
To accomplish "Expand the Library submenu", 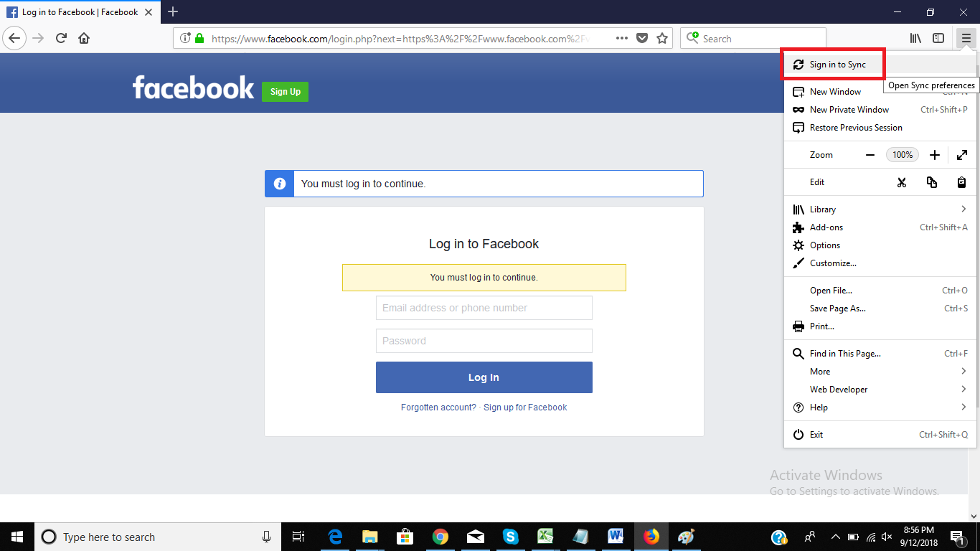I will (x=881, y=209).
